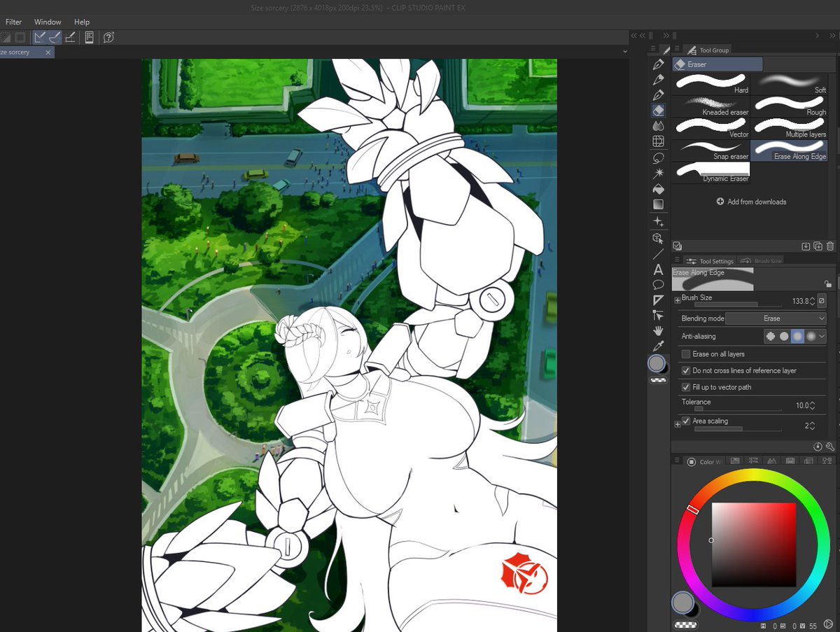The height and width of the screenshot is (632, 840).
Task: Switch to the Tool Settings tab
Action: [710, 261]
